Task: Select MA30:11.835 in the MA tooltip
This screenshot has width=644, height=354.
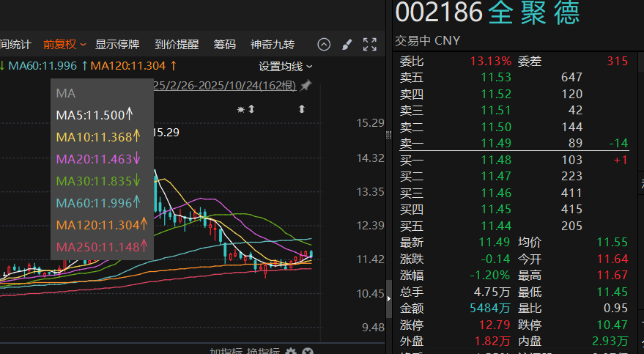Action: (98, 181)
